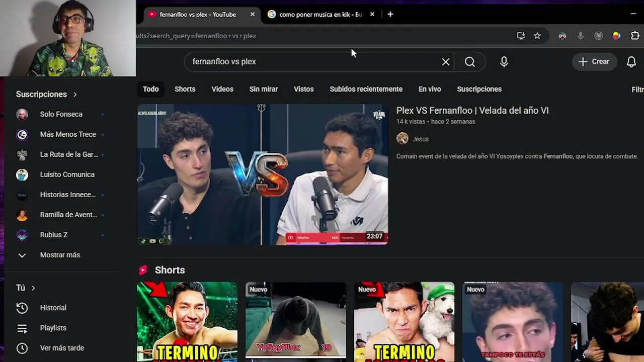The image size is (644, 362).
Task: Click the Crear button
Action: click(594, 62)
